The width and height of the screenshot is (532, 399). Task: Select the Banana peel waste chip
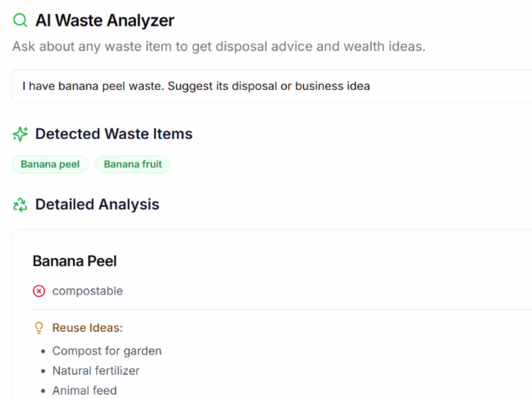[50, 164]
